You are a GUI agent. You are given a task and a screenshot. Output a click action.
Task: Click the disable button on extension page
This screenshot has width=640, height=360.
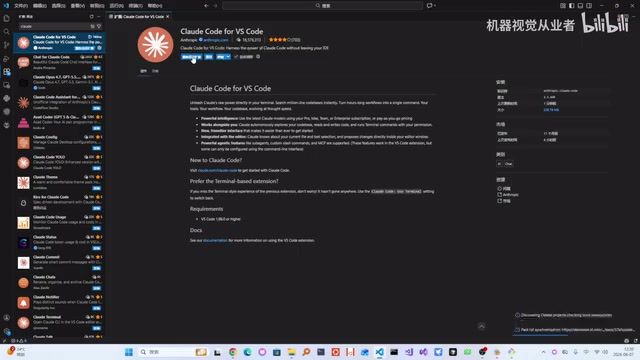pyautogui.click(x=209, y=57)
